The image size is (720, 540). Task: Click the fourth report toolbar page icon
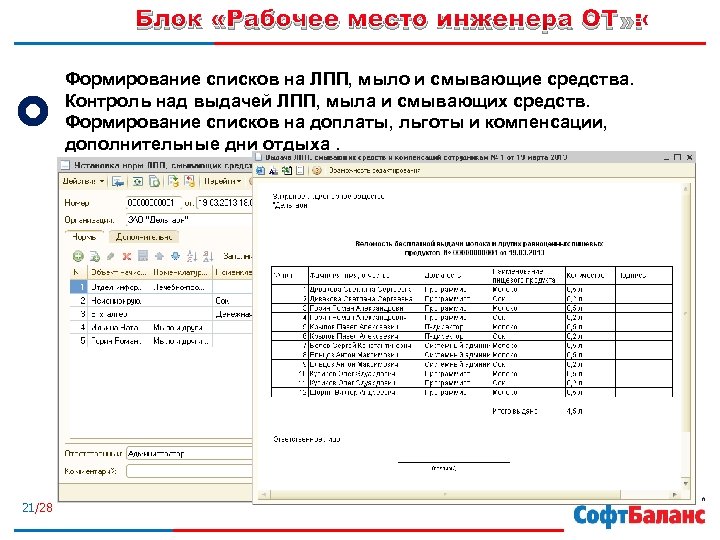point(300,171)
